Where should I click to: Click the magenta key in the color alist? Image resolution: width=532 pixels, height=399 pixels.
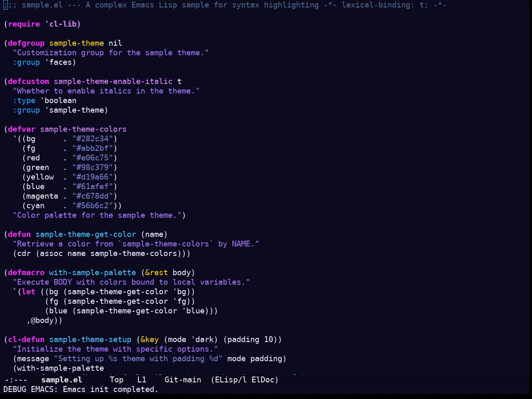click(42, 196)
